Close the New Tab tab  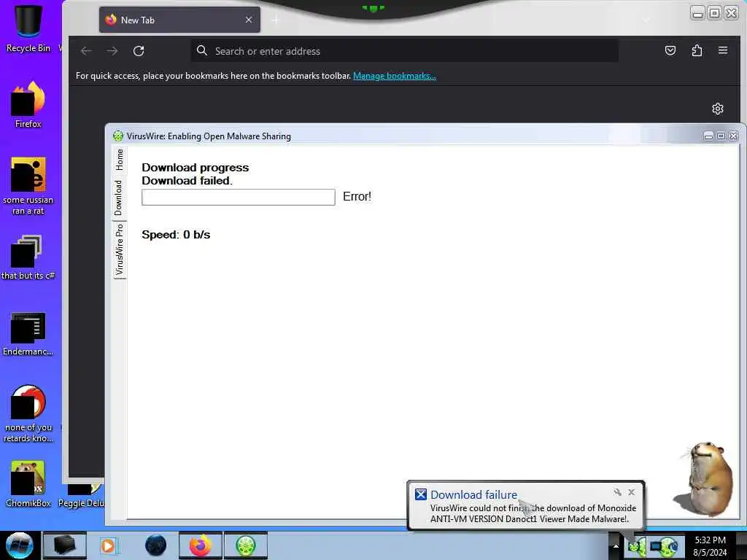pyautogui.click(x=249, y=20)
